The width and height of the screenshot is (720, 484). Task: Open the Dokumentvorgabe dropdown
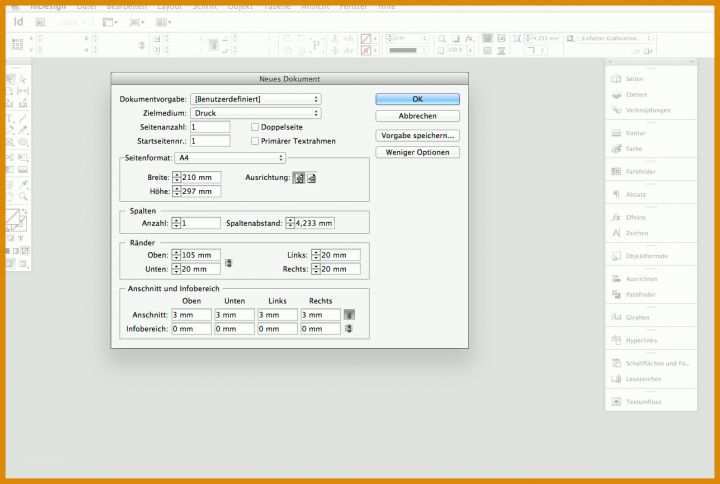tap(256, 99)
